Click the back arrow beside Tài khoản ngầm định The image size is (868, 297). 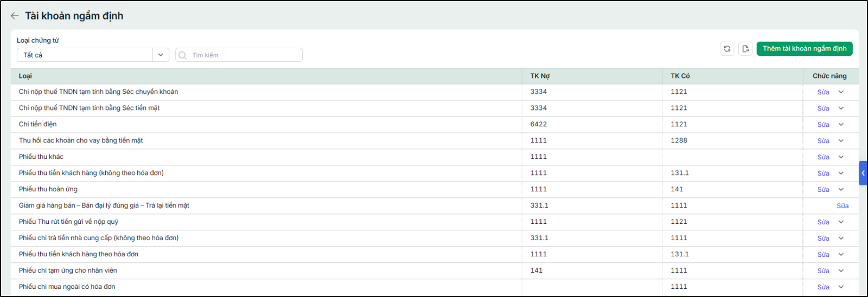(x=15, y=16)
